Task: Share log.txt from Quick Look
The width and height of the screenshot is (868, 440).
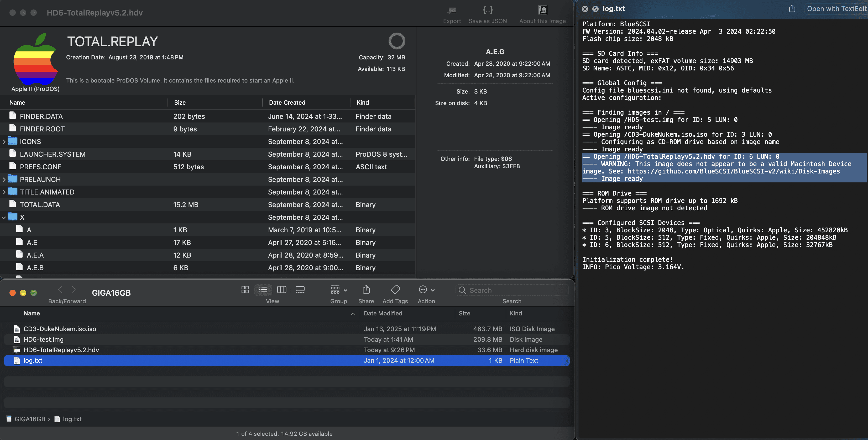Action: 792,8
